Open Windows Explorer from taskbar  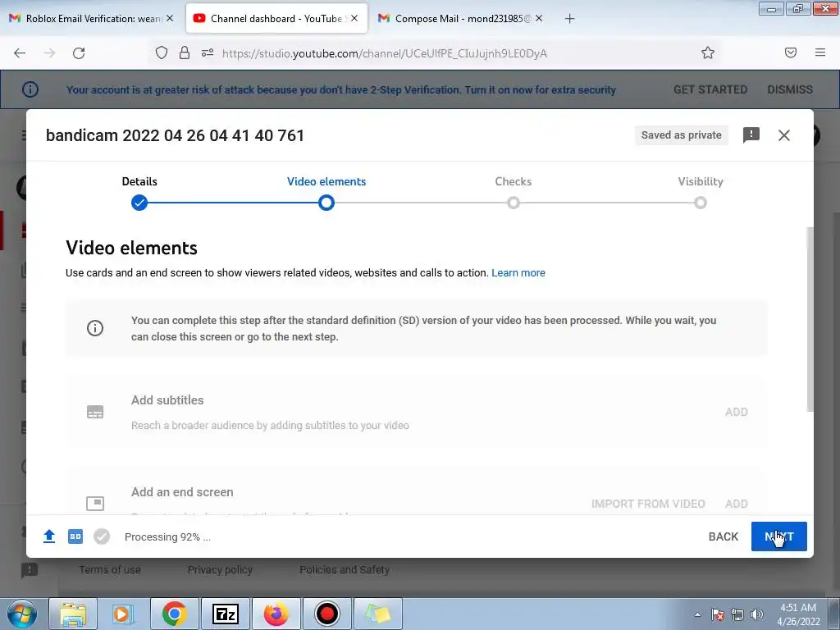coord(73,614)
